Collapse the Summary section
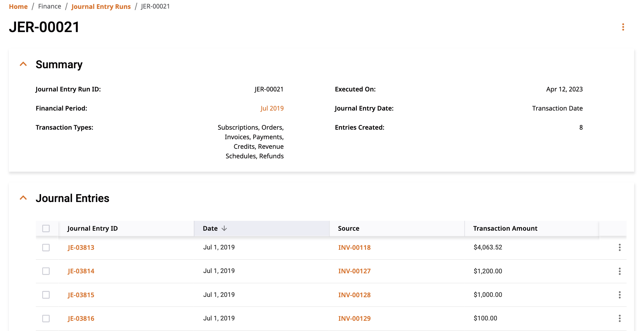The height and width of the screenshot is (331, 644). click(x=23, y=64)
